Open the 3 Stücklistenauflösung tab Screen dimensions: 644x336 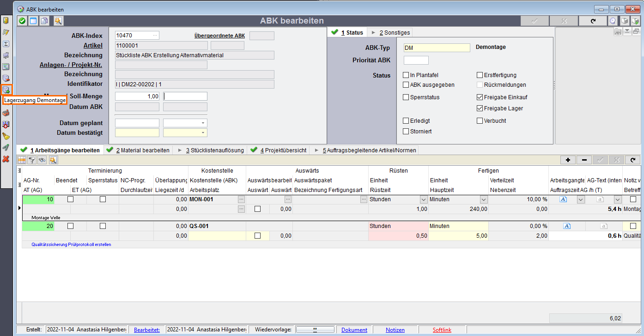pos(211,150)
